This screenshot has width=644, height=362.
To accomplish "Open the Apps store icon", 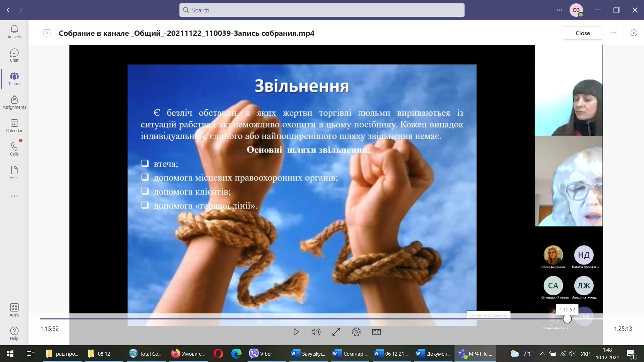I will pyautogui.click(x=14, y=310).
